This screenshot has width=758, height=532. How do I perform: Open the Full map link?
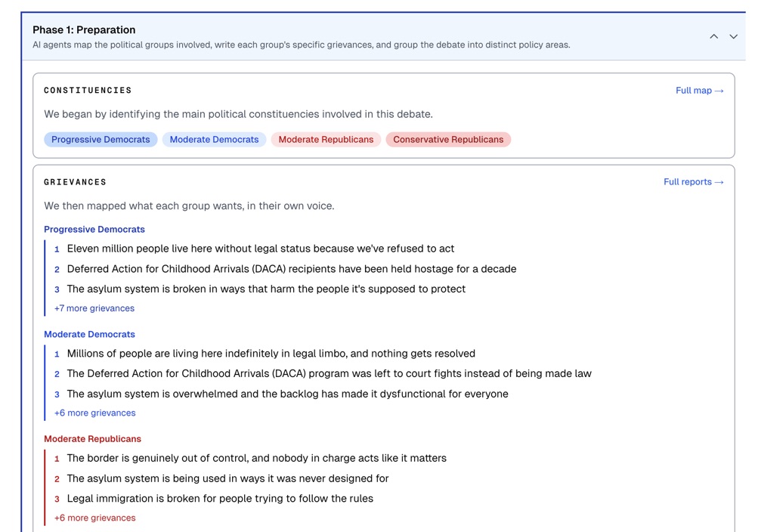(x=699, y=91)
